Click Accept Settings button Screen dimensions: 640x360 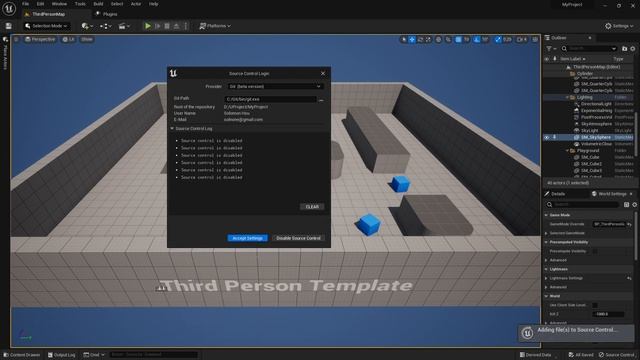click(x=247, y=238)
